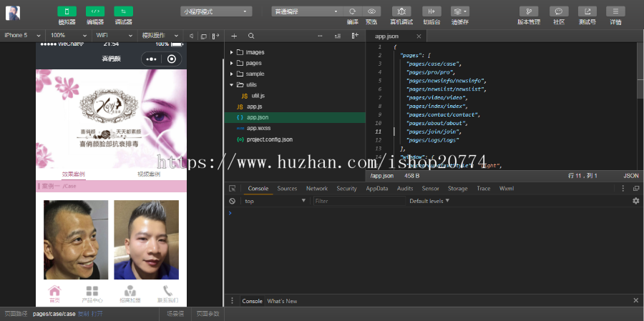
Task: Switch to the Network tab in debugger
Action: tap(316, 189)
